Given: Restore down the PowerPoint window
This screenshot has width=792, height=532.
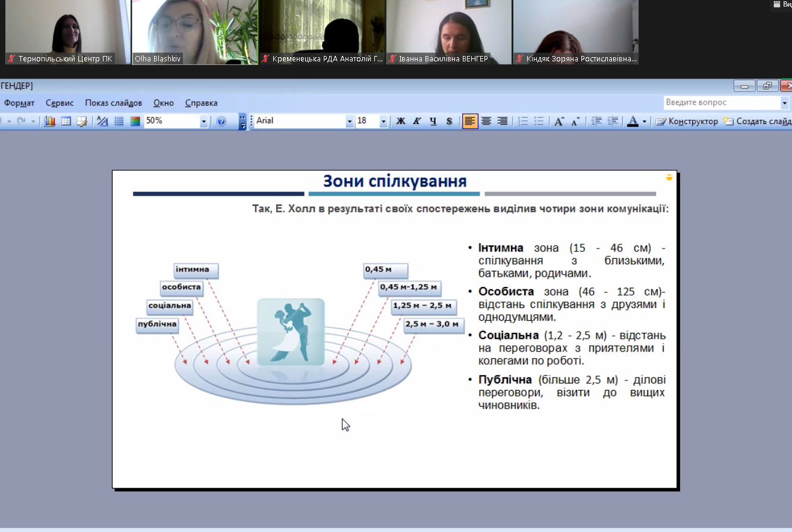Looking at the screenshot, I should click(x=767, y=86).
